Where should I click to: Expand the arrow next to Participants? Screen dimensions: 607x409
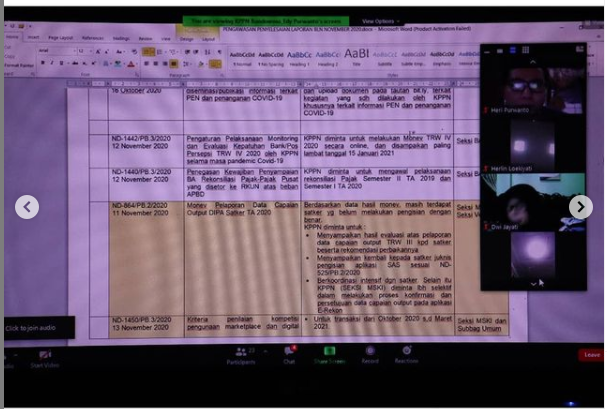coord(266,352)
